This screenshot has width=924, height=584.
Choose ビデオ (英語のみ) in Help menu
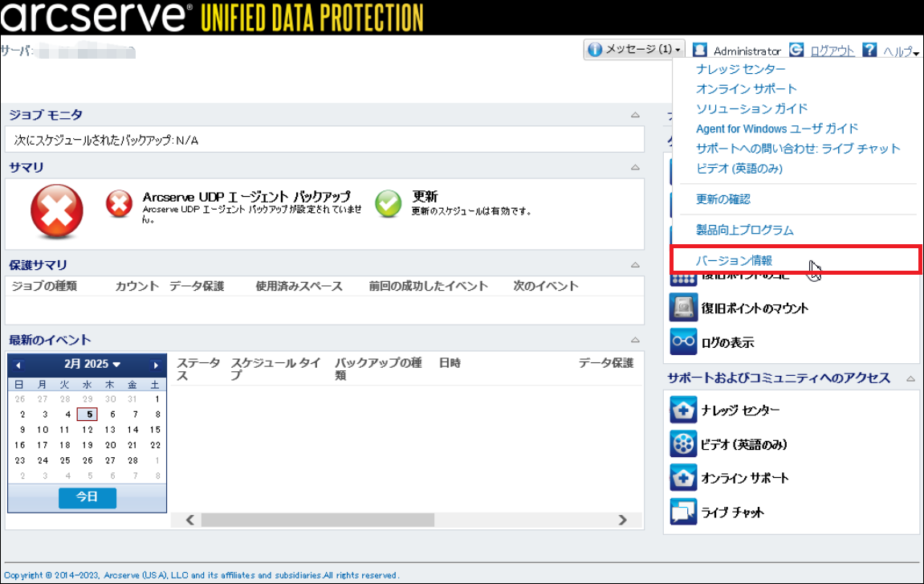tap(739, 169)
